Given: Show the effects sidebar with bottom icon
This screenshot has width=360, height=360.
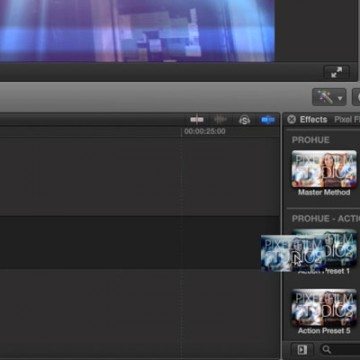Looking at the screenshot, I should 302,349.
